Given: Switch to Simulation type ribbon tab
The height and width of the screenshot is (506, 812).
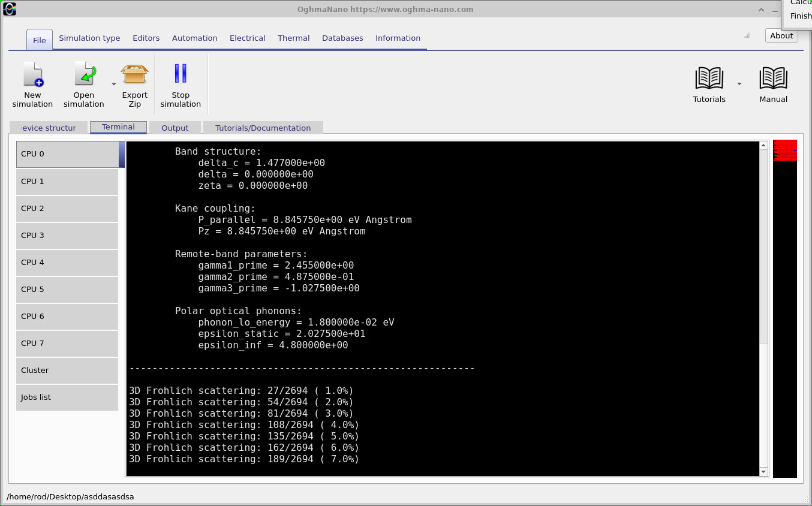Looking at the screenshot, I should pos(89,38).
